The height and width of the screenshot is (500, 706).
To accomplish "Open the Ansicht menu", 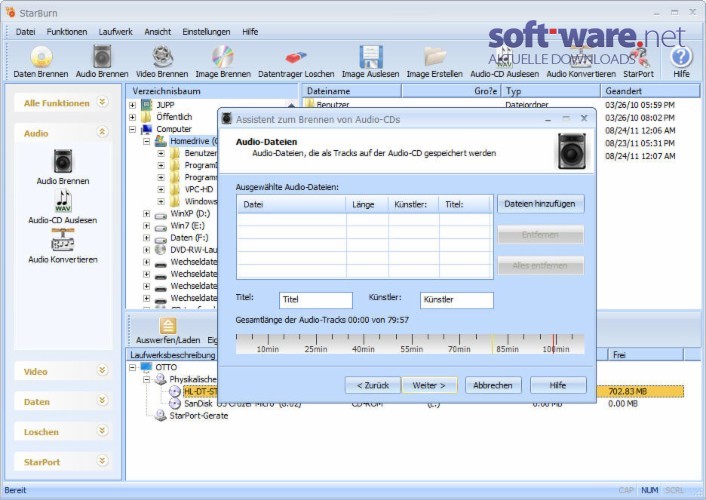I will (x=158, y=32).
